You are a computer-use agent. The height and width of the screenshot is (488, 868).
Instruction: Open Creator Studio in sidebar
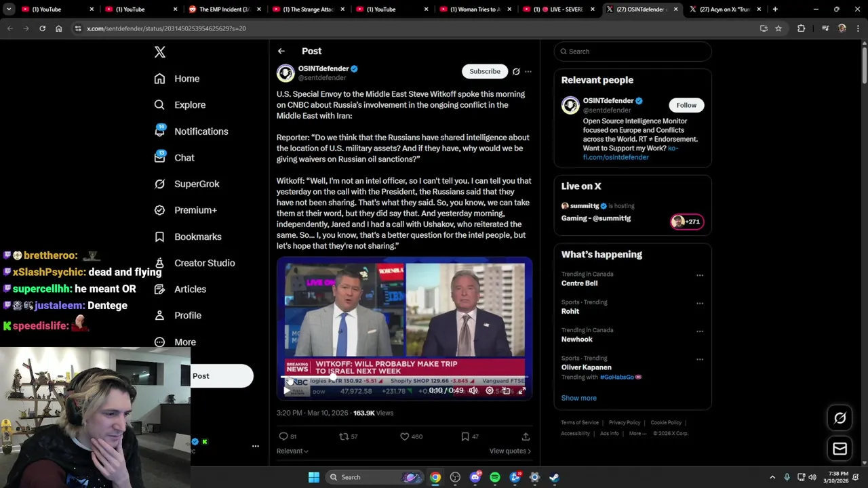[x=195, y=263]
